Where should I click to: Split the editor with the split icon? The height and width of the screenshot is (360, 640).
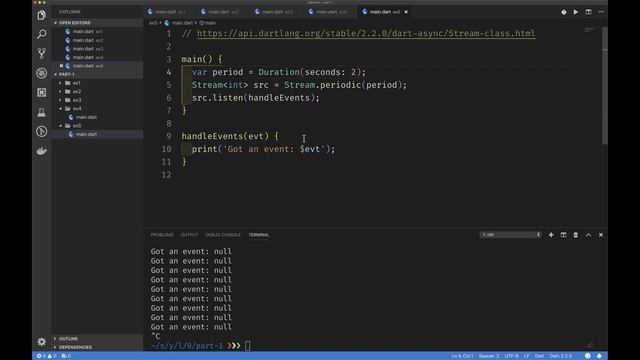[588, 12]
